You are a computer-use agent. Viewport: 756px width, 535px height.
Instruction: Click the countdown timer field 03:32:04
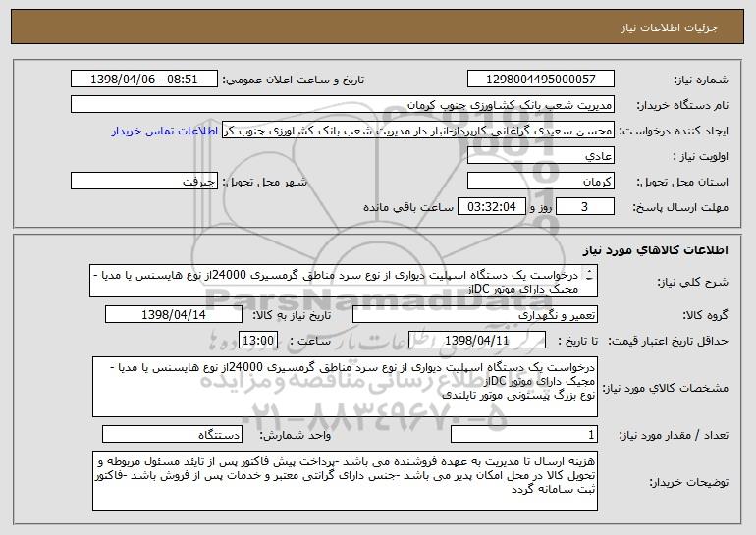pos(491,206)
